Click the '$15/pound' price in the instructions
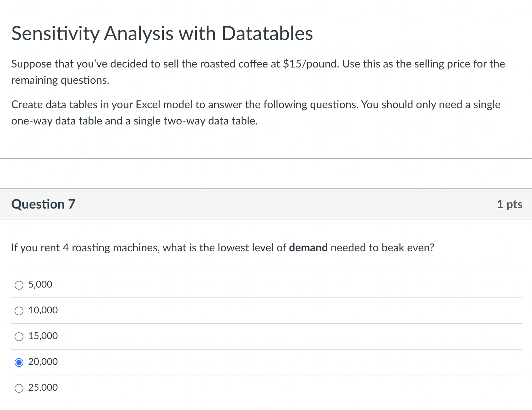Screen dimensions: 532x410 (311, 64)
